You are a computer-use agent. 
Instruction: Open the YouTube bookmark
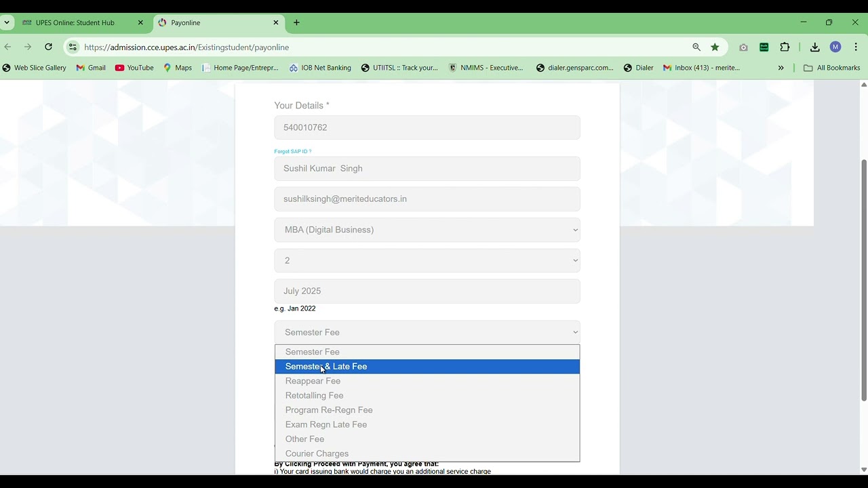[134, 68]
